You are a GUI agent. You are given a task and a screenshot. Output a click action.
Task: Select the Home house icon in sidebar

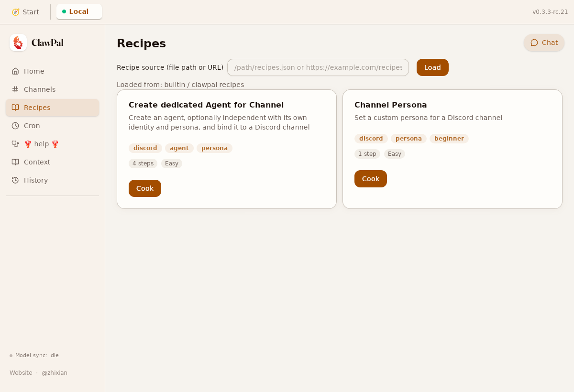[x=15, y=71]
